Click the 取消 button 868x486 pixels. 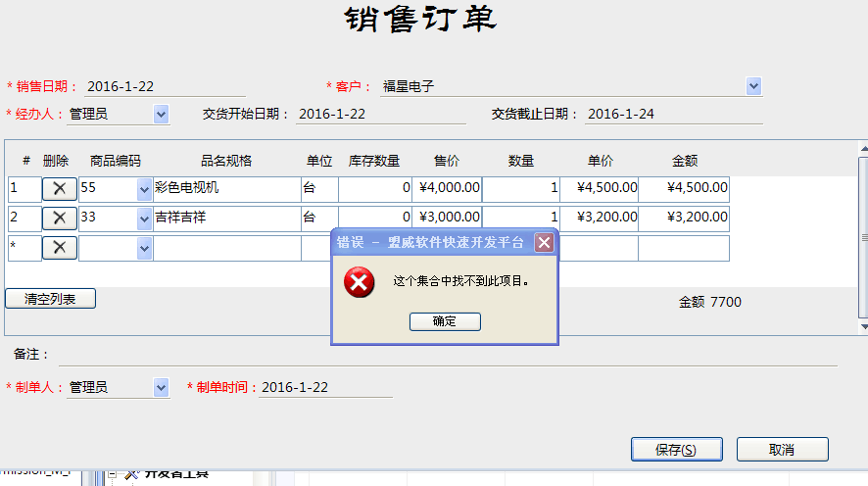click(782, 450)
